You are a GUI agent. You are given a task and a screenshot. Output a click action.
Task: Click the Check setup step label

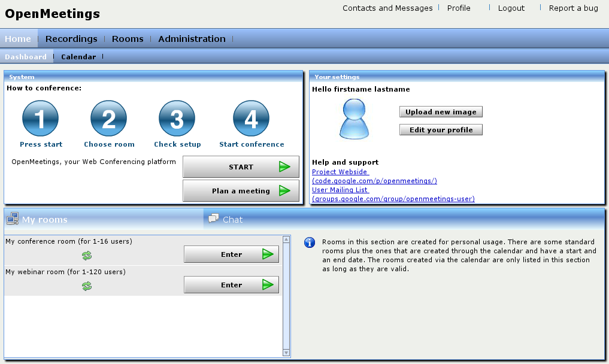tap(177, 144)
